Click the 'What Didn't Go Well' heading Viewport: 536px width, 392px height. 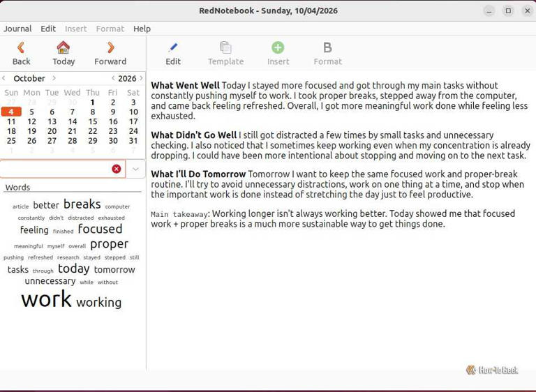tap(194, 135)
